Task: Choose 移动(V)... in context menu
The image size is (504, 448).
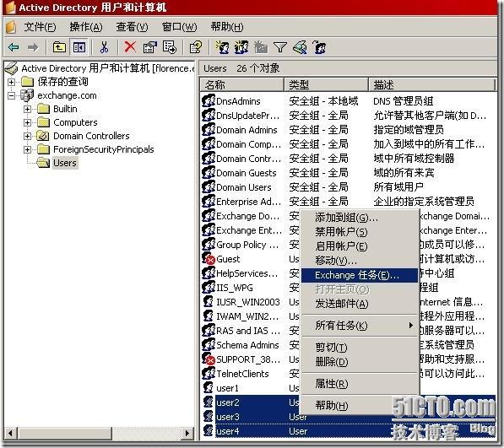Action: 360,261
